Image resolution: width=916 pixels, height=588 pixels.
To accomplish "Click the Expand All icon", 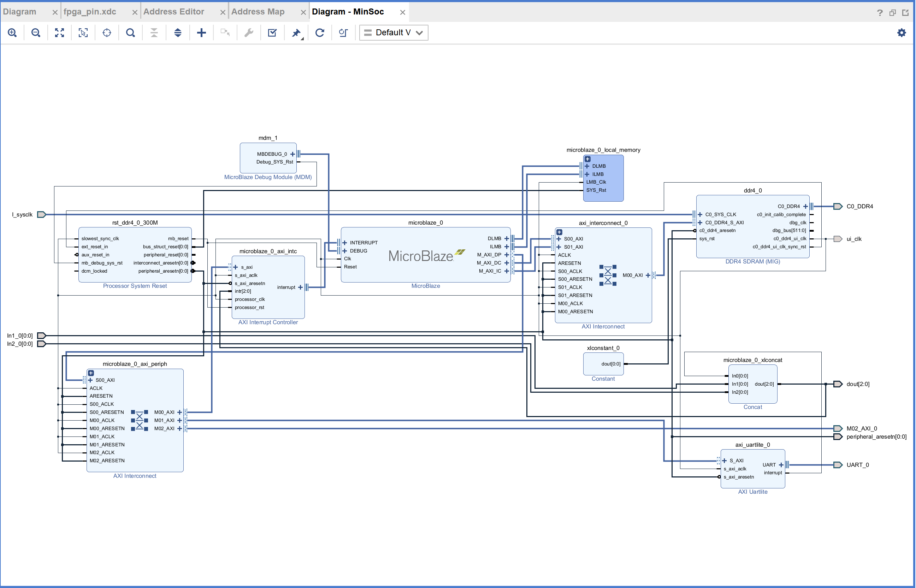I will coord(178,33).
